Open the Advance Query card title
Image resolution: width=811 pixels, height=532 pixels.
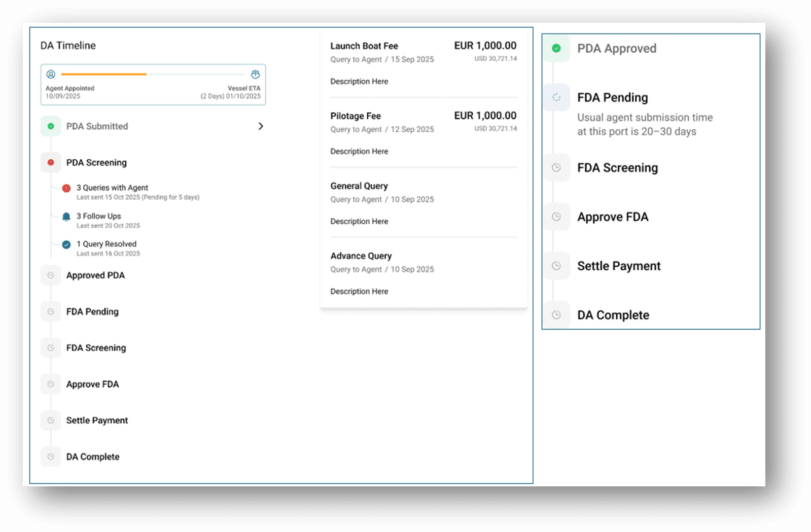point(361,256)
